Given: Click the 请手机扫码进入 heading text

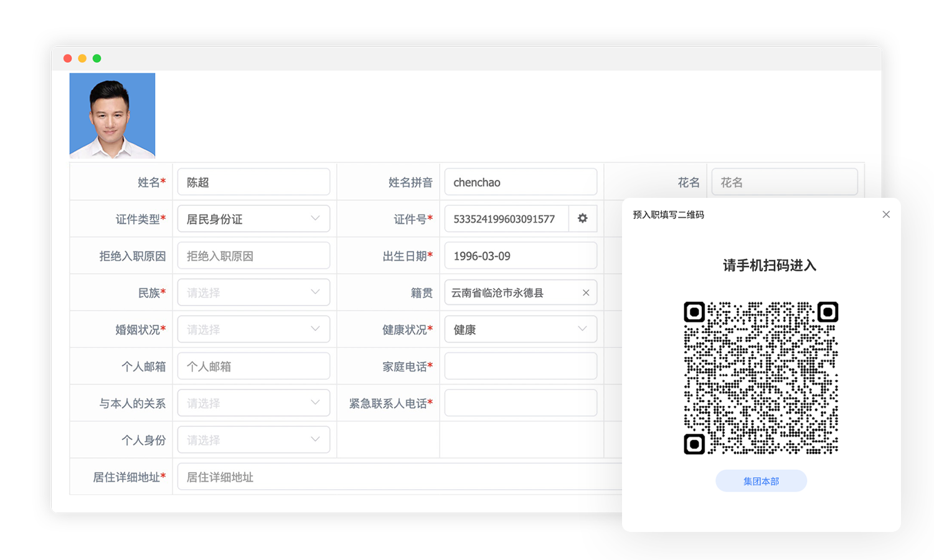Looking at the screenshot, I should pyautogui.click(x=769, y=266).
